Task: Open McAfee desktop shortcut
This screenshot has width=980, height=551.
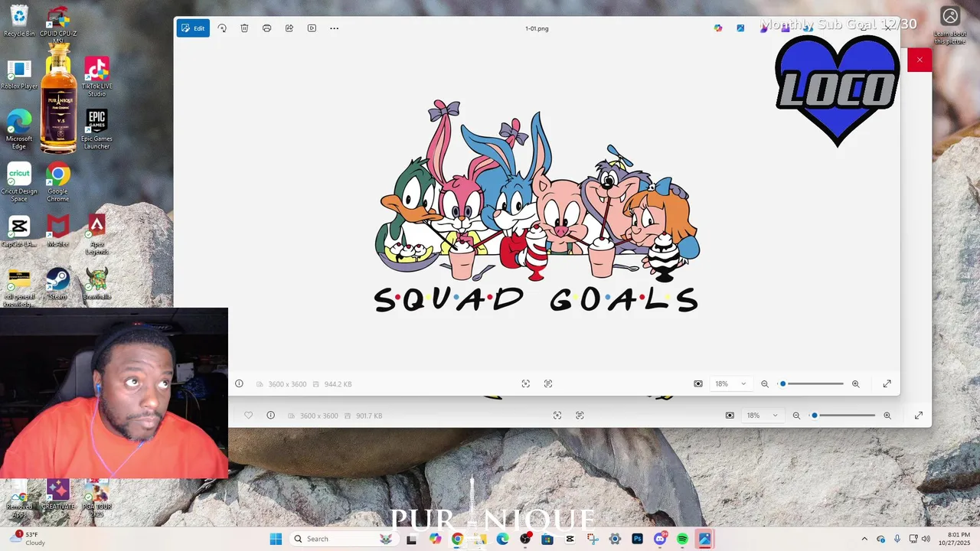Action: (x=57, y=230)
